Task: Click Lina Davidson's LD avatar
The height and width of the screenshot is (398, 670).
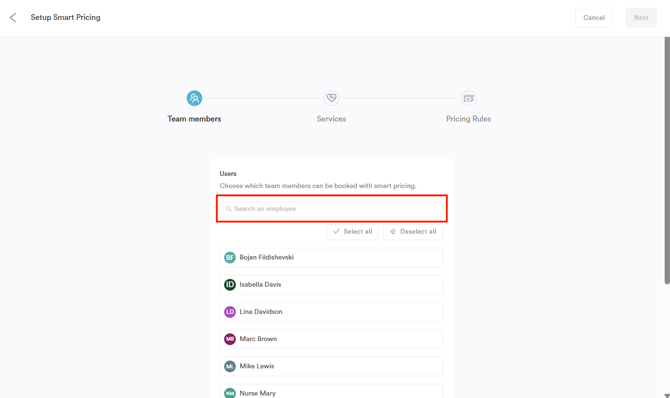Action: (230, 312)
